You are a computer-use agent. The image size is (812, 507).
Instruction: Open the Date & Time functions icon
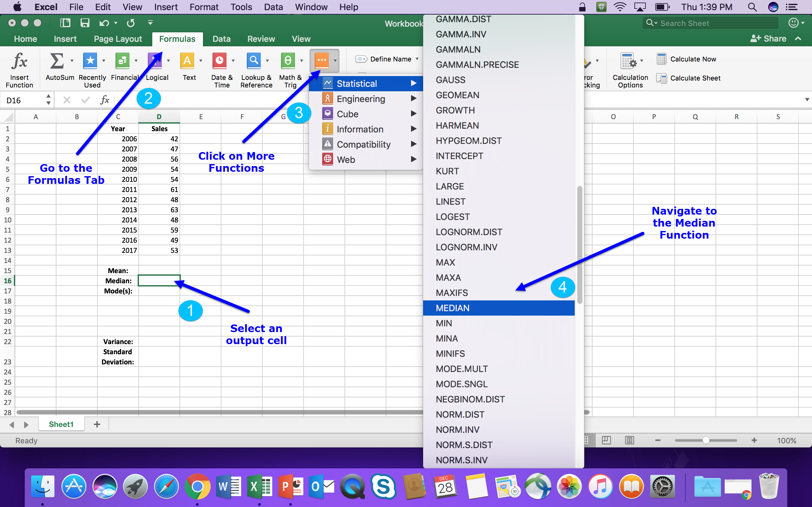(x=219, y=61)
